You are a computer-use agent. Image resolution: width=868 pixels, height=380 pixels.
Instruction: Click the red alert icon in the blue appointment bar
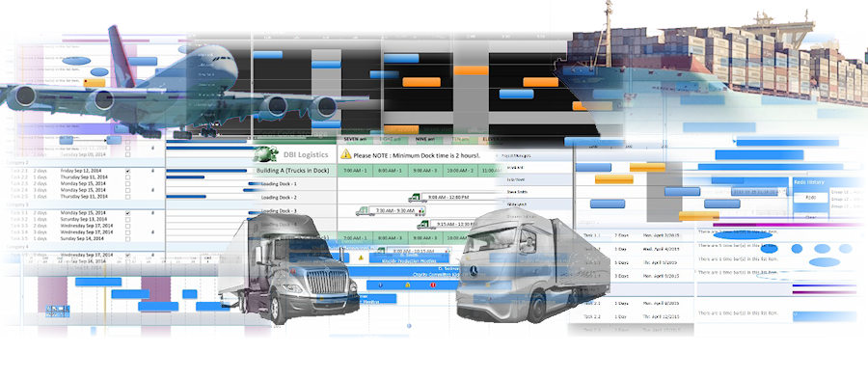point(433,285)
